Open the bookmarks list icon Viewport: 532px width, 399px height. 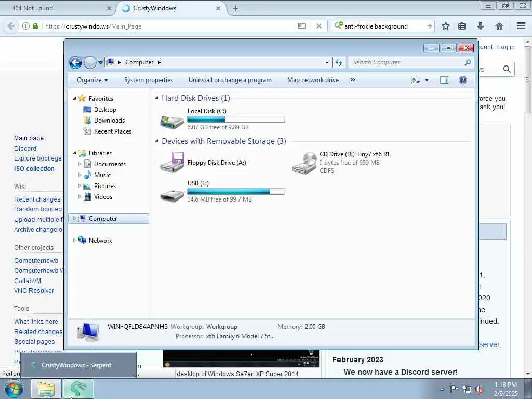point(462,26)
